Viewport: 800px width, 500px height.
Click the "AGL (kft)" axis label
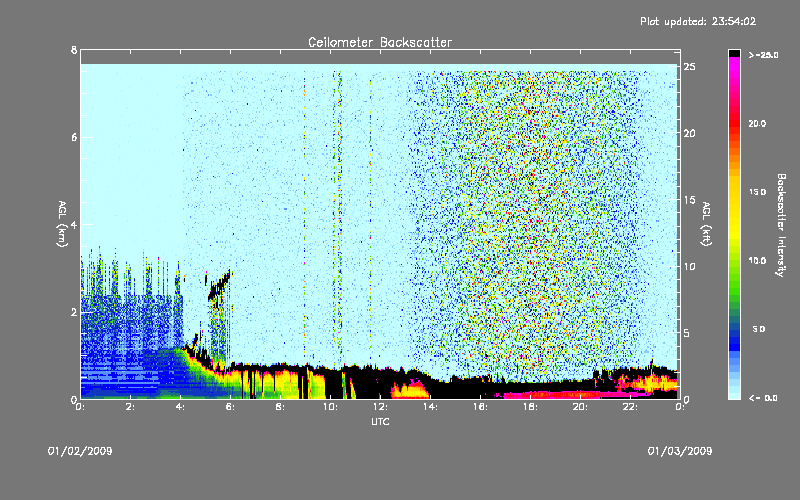coord(706,224)
